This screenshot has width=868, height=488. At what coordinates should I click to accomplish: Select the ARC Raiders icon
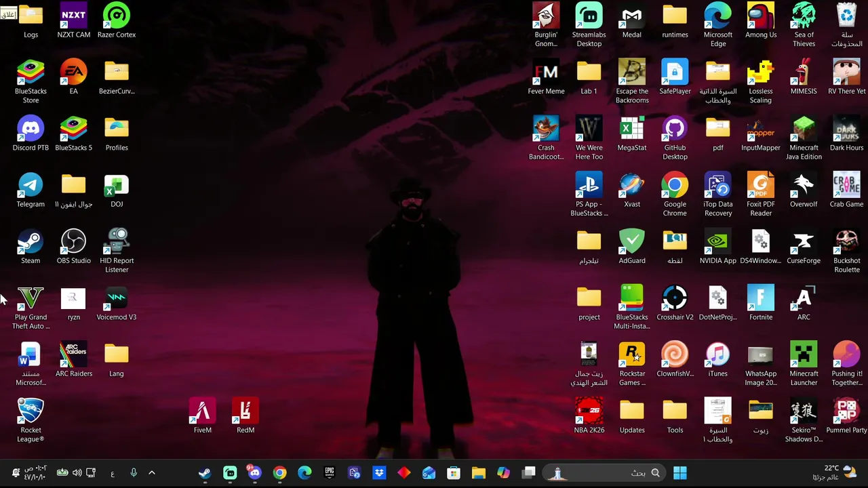click(73, 360)
